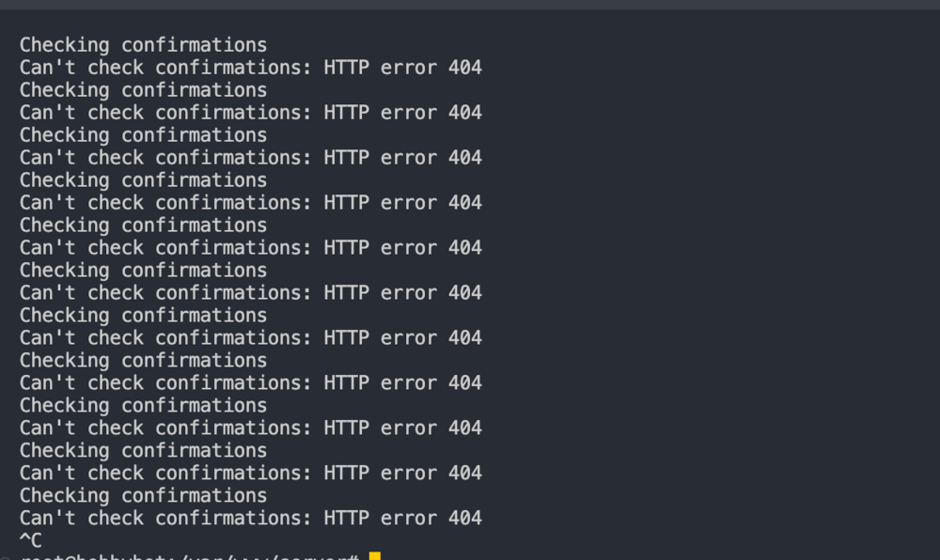Click the ^C interrupt line
The width and height of the screenshot is (940, 560).
pos(31,540)
